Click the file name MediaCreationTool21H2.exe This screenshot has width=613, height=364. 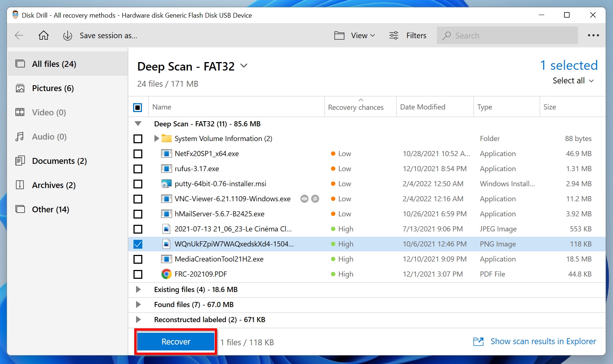click(219, 259)
